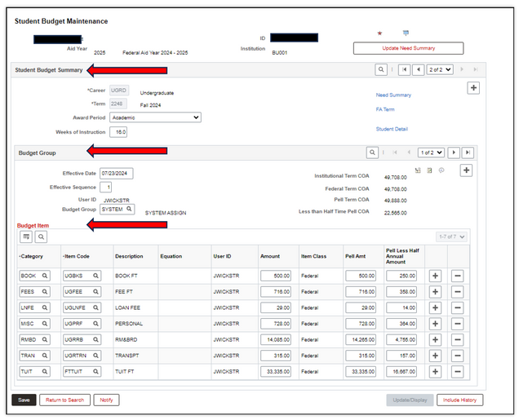The width and height of the screenshot is (519, 420).
Task: Delete the RM&BRD row
Action: [x=458, y=339]
